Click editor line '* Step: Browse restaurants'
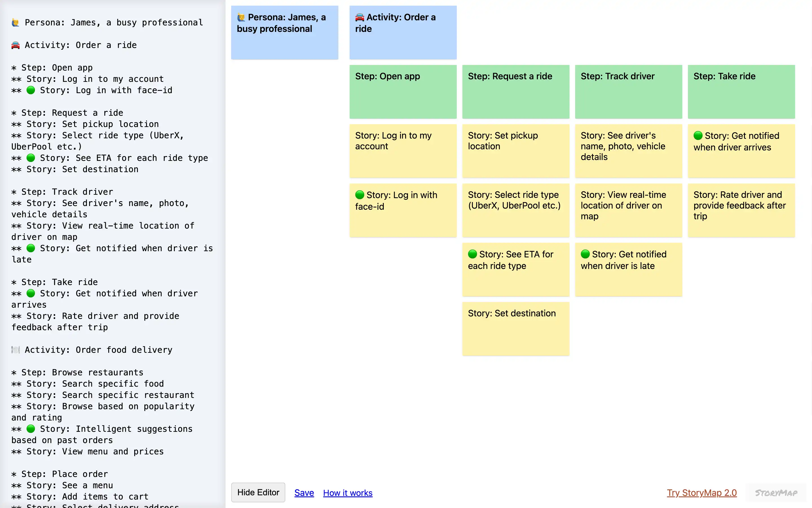 click(x=77, y=372)
